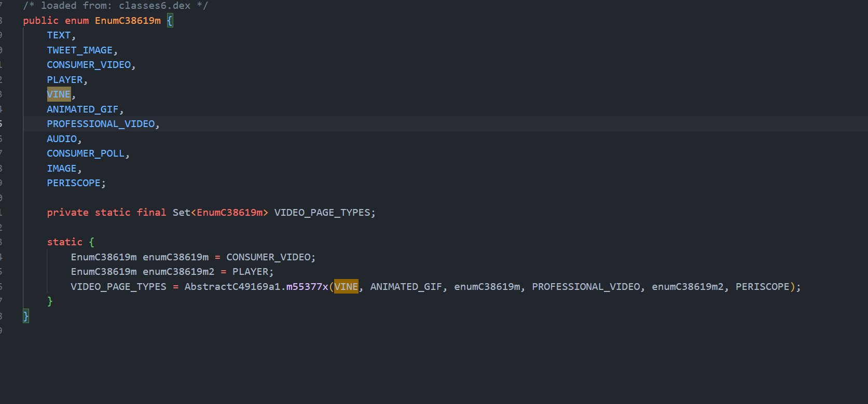868x404 pixels.
Task: Click the PERISCOPE argument in m55377x
Action: pyautogui.click(x=763, y=287)
